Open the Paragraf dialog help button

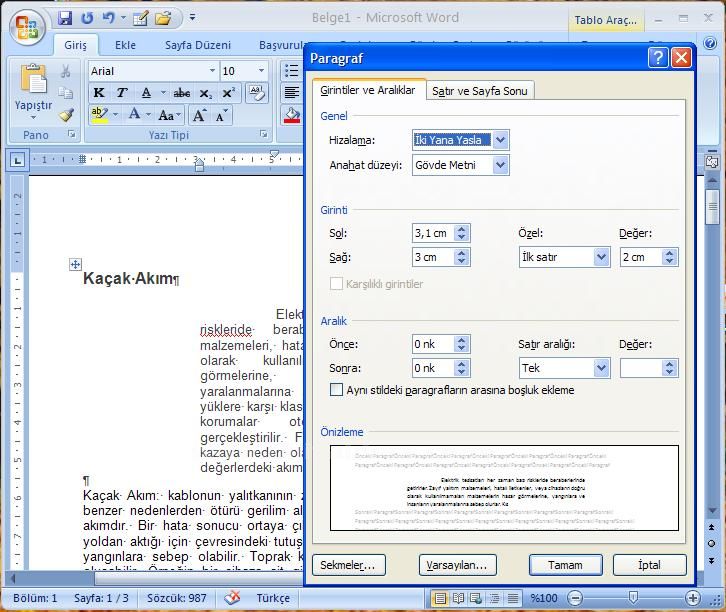(x=658, y=58)
